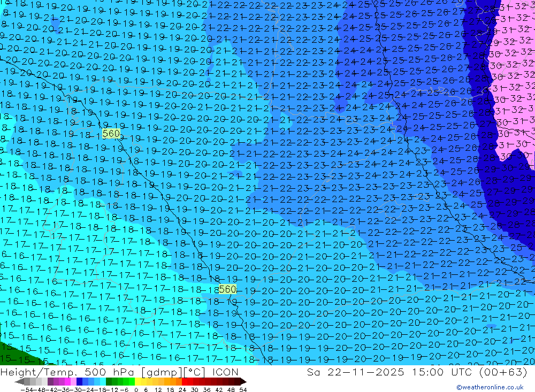The image size is (535, 392).
Task: Click the 'ICON' model name in the title
Action: tap(225, 372)
